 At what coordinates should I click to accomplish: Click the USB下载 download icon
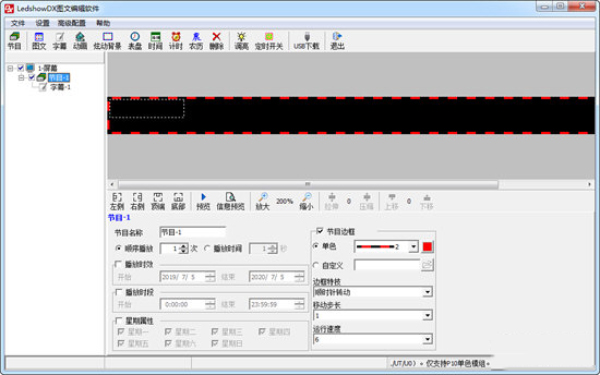(307, 41)
